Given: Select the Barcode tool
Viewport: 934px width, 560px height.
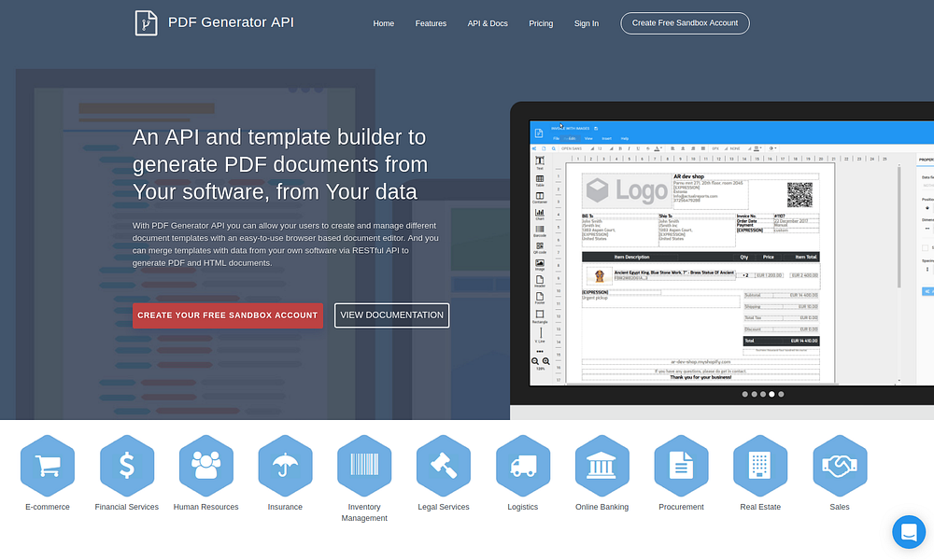Looking at the screenshot, I should point(540,231).
